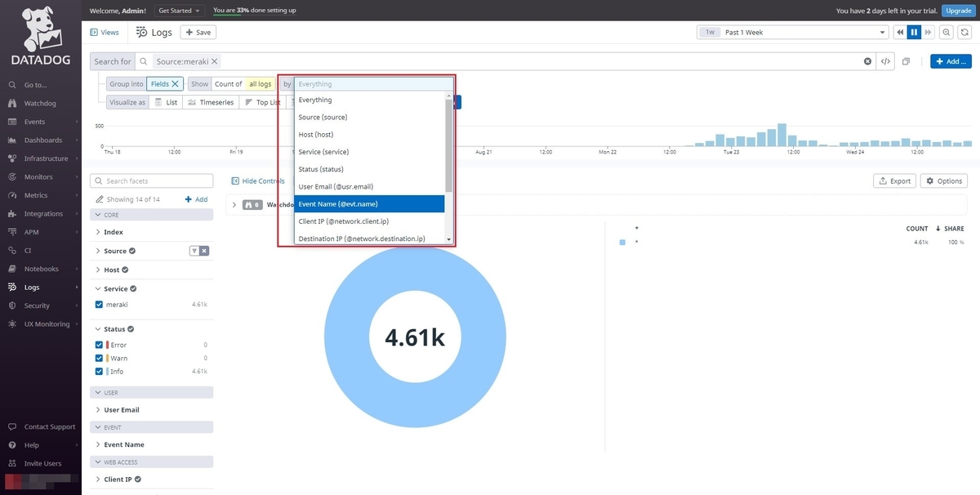Collapse the Service facet
980x495 pixels.
pos(98,288)
